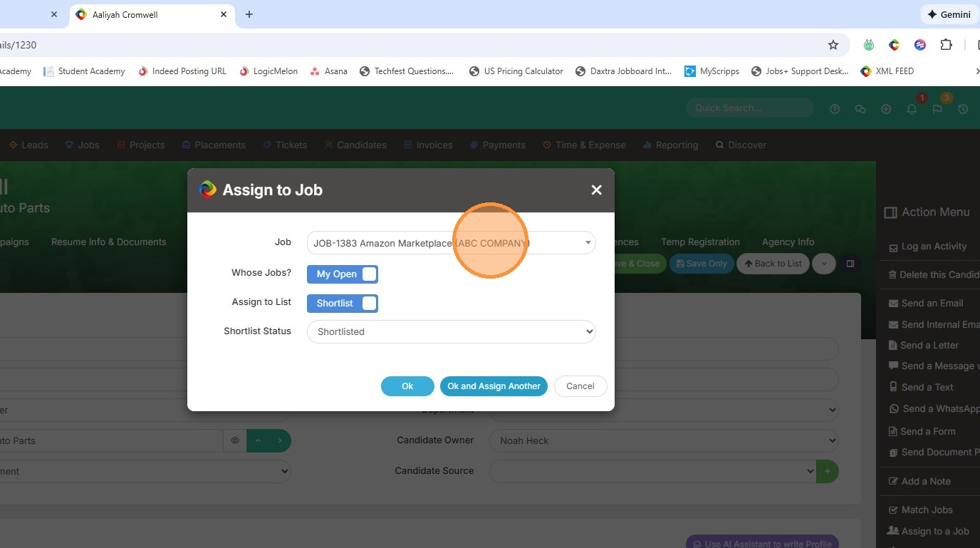Select Send a Letter action

click(x=924, y=346)
